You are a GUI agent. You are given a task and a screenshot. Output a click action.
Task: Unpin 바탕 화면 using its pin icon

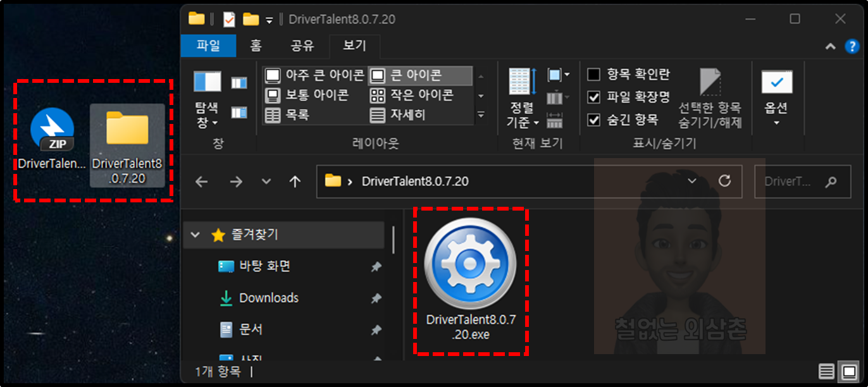376,267
